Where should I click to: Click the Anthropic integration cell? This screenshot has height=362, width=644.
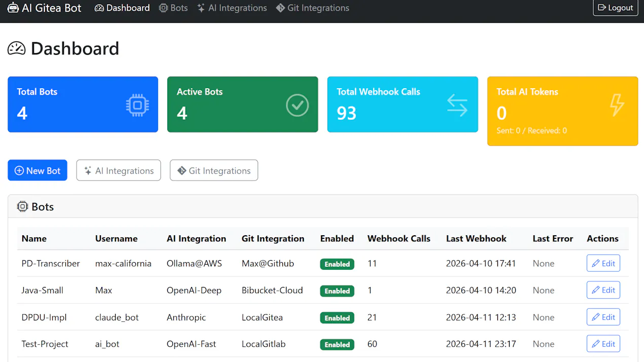pyautogui.click(x=186, y=317)
